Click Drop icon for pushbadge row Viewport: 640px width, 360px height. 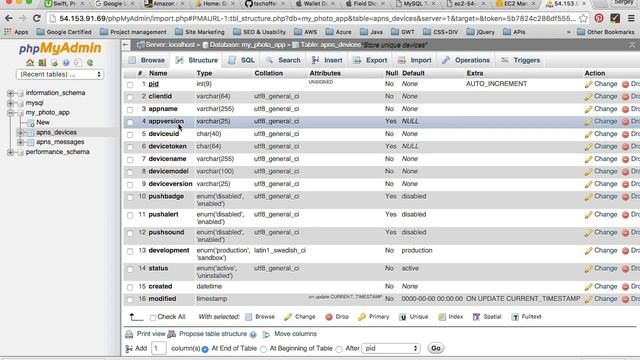(x=625, y=197)
